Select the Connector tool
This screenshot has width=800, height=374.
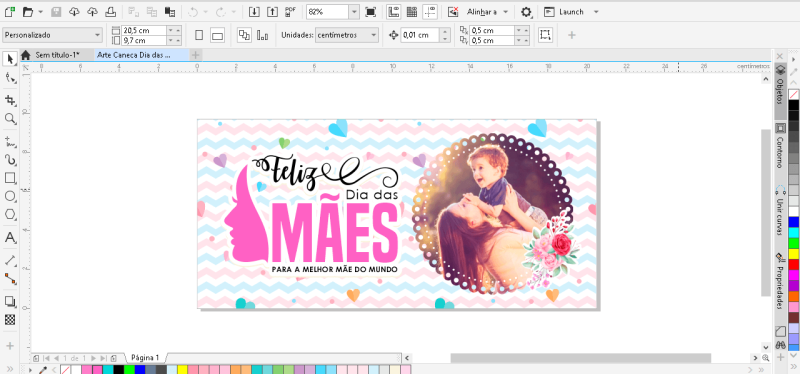point(10,279)
